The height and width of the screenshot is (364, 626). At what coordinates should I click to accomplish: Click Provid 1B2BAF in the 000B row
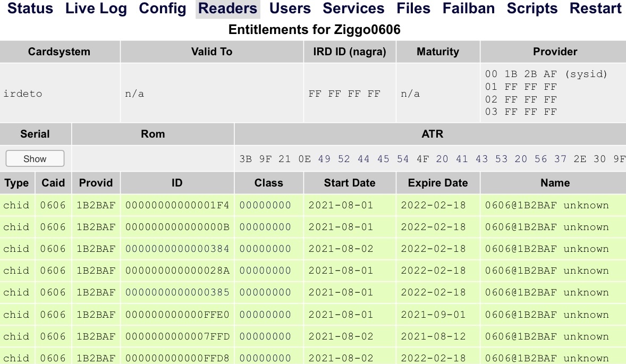tap(96, 227)
